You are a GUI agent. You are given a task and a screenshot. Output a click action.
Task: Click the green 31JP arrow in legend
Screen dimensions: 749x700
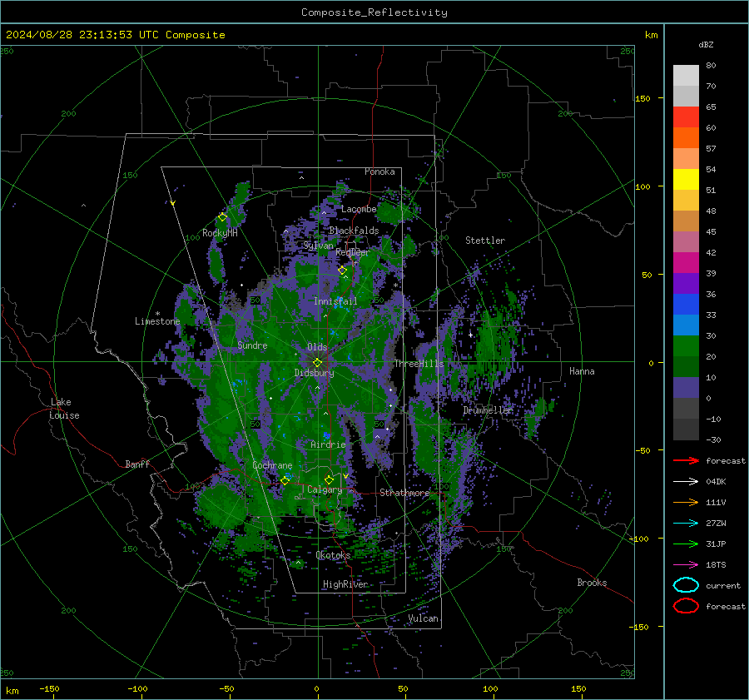point(686,544)
